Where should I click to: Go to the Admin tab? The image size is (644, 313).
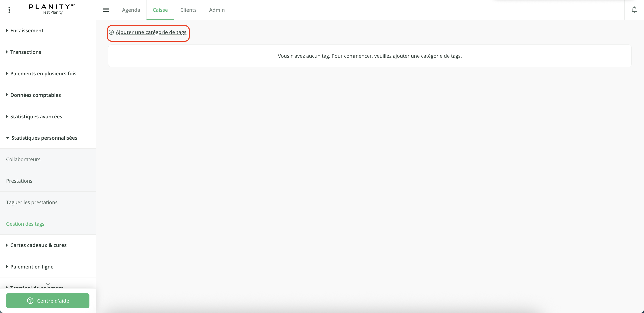click(x=217, y=10)
